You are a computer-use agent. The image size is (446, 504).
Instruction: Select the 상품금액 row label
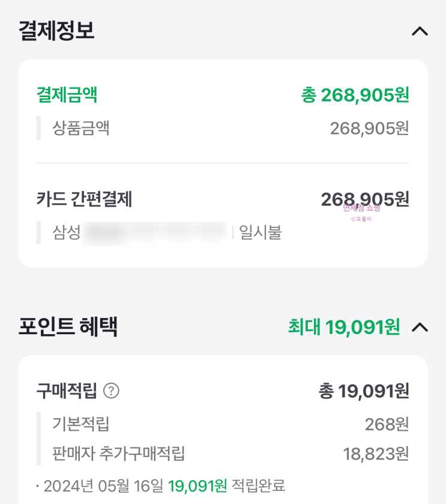(x=81, y=128)
